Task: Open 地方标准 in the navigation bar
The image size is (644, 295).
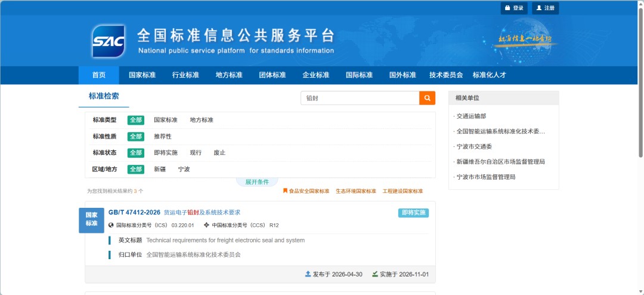Action: (229, 75)
